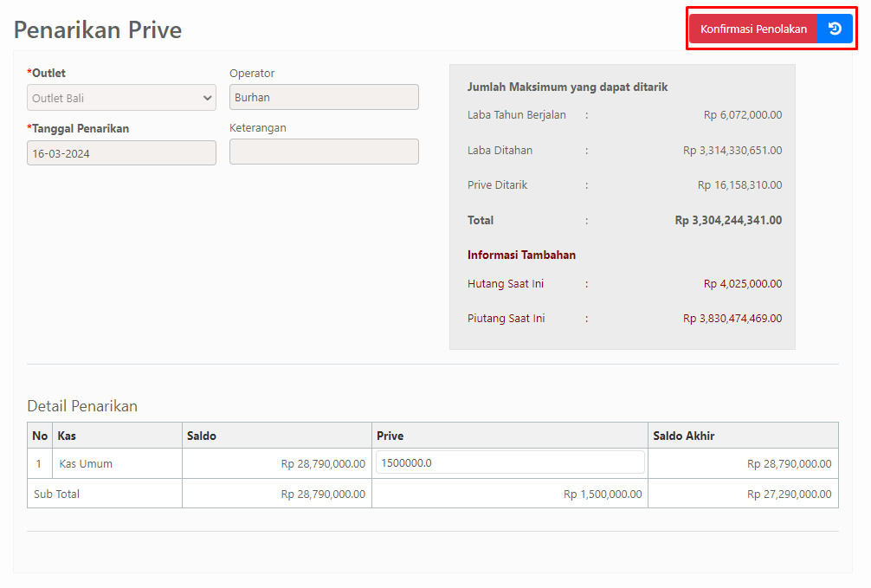
Task: Click the Laba Ditahan value Rp 3,314,330,651.00
Action: [x=732, y=151]
